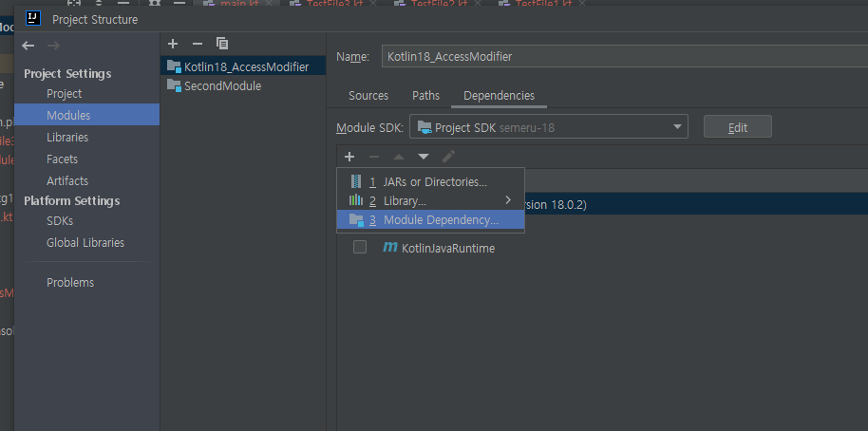The image size is (868, 431).
Task: Click the Edit SDK button
Action: (x=737, y=126)
